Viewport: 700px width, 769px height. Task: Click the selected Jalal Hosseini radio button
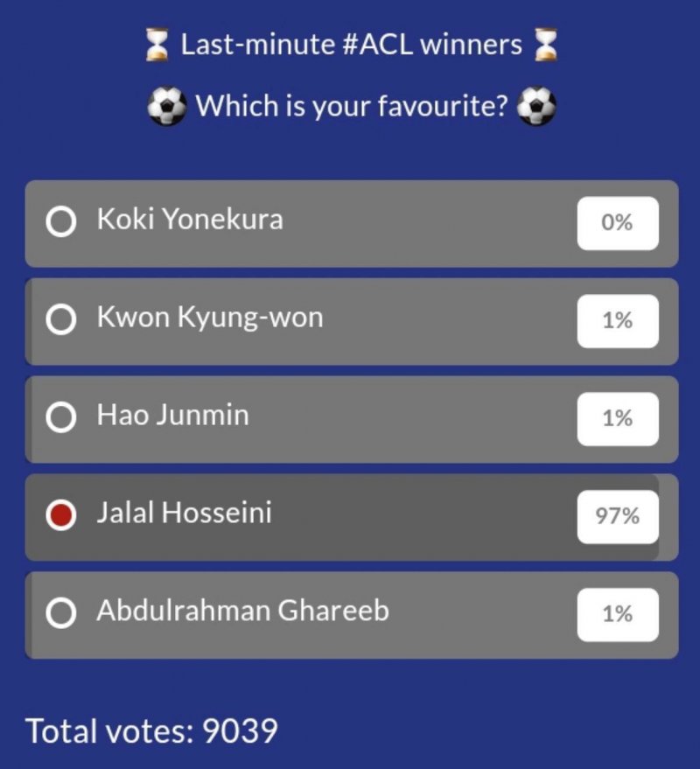(60, 516)
